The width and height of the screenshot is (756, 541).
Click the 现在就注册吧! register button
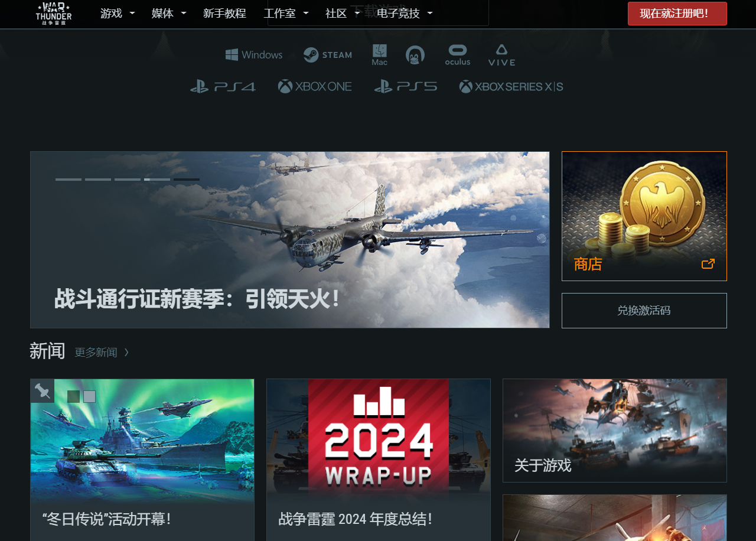(677, 14)
